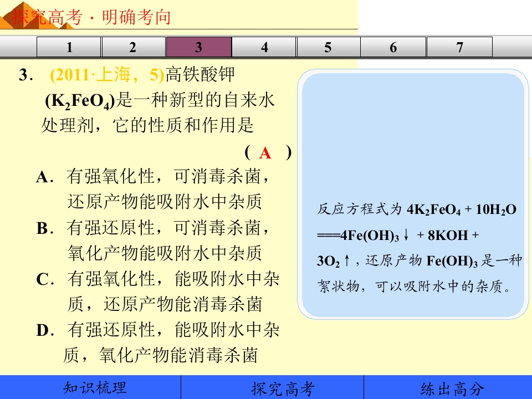Screen dimensions: 532x399
Task: Click the blue explanation box with reaction equation
Action: [x=413, y=194]
